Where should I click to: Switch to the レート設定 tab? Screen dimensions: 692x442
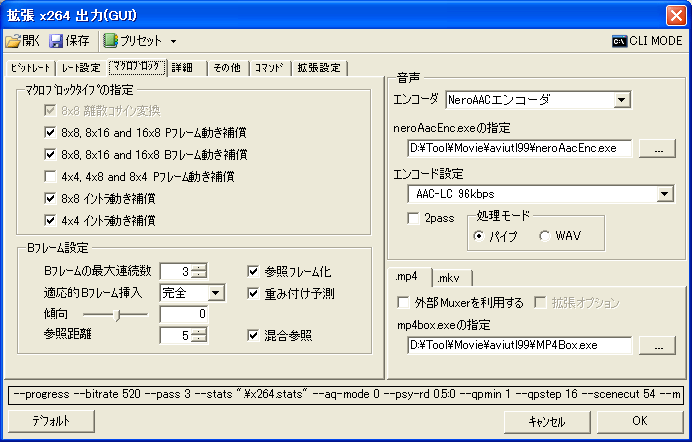coord(81,68)
